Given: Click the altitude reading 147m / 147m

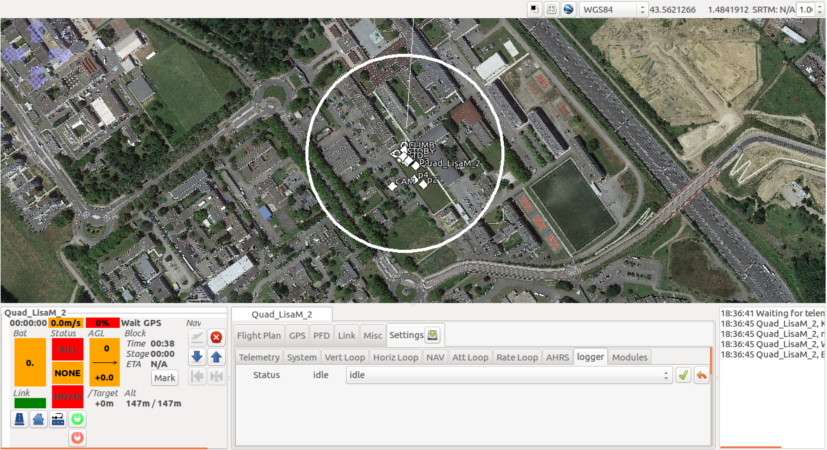Looking at the screenshot, I should click(153, 404).
